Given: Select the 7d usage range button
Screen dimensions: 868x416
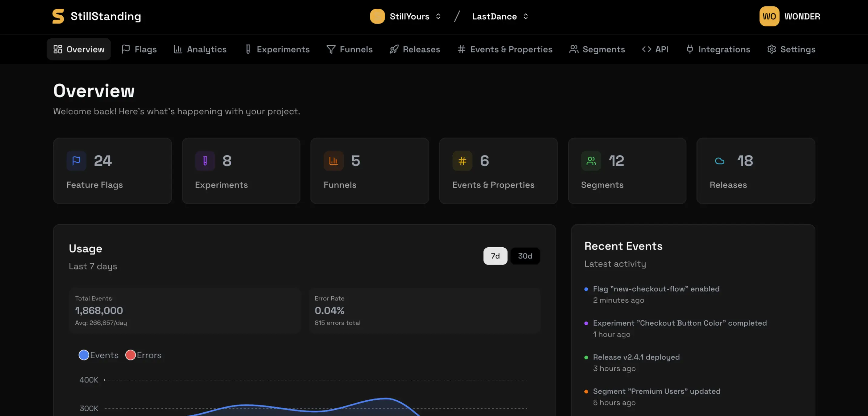Looking at the screenshot, I should [x=495, y=256].
